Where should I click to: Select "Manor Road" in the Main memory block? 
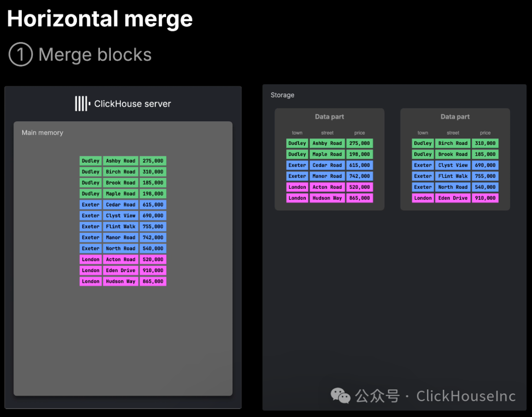(121, 238)
